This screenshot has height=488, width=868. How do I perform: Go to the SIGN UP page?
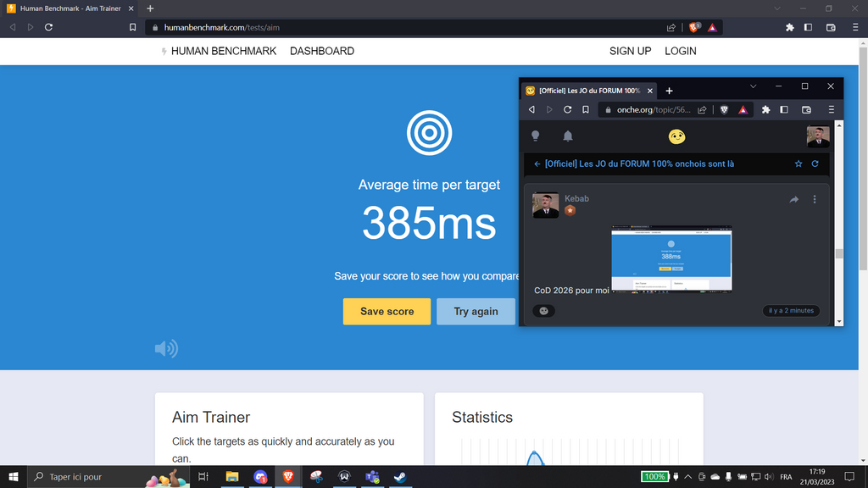click(x=630, y=51)
